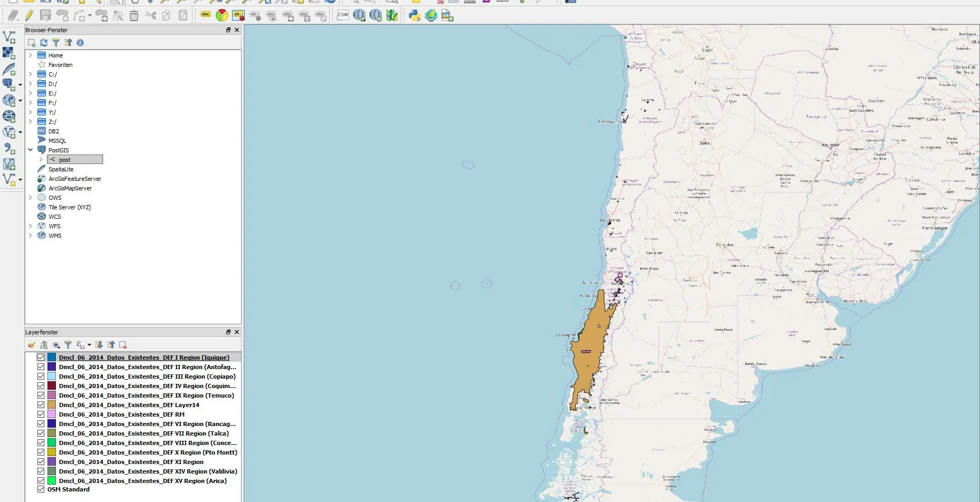Uncheck the I Region (Iquique) layer
Screen dimensions: 980x502
point(41,358)
